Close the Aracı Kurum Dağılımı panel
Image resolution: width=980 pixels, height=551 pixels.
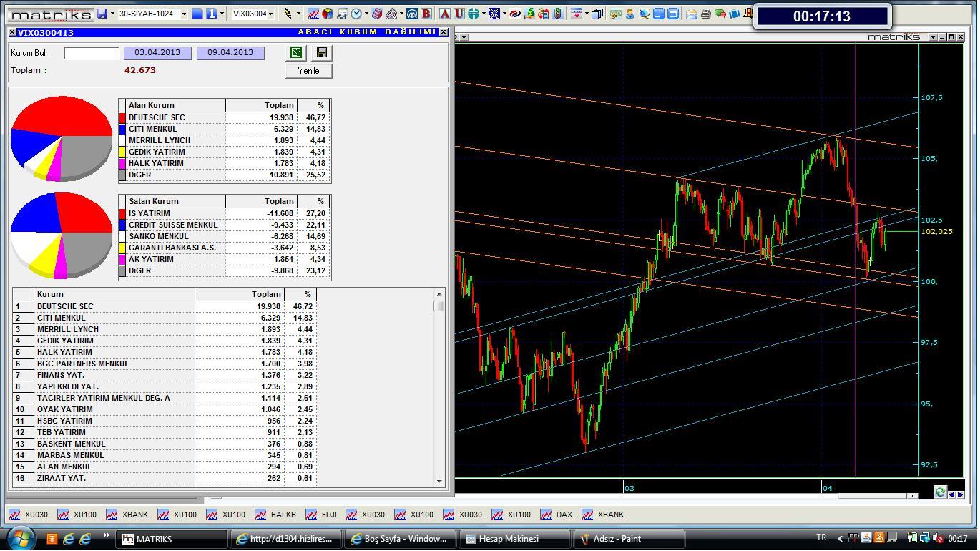(444, 32)
